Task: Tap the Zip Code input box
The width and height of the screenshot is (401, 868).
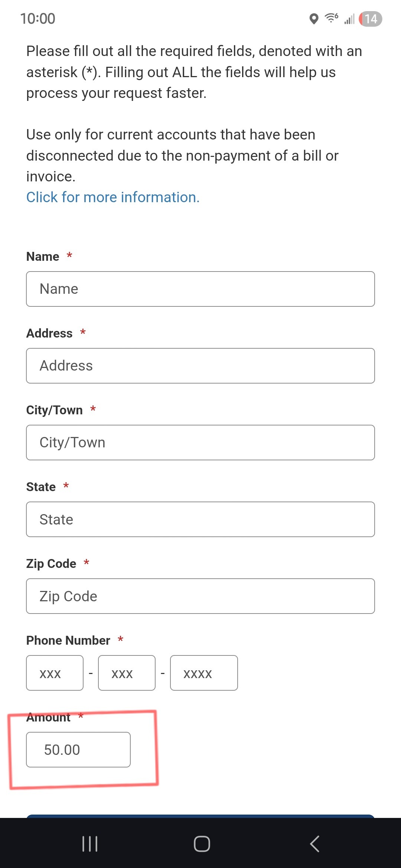Action: (x=200, y=596)
